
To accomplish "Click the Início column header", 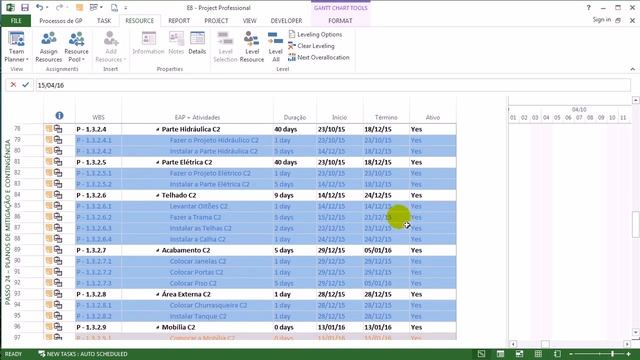I will click(x=340, y=117).
